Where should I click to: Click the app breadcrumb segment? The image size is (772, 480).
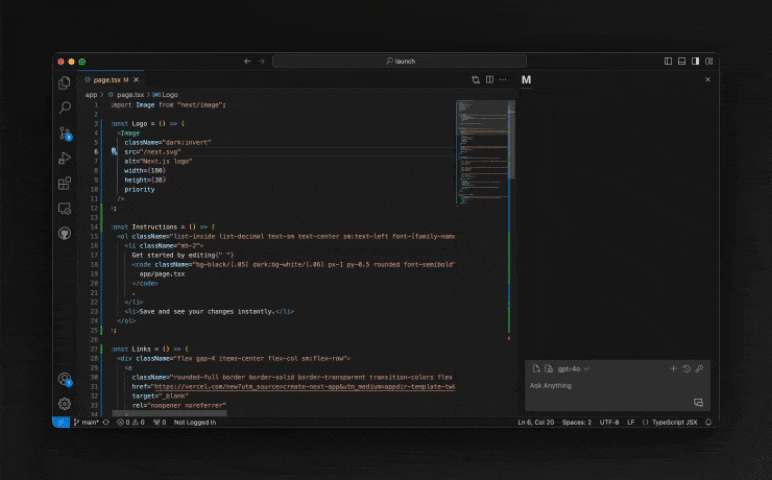click(91, 95)
